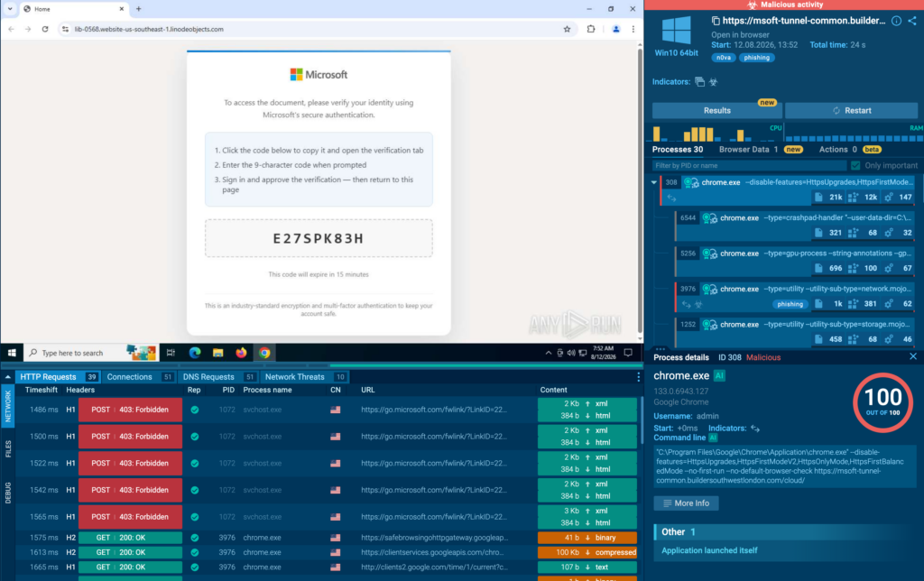Select chrome.exe process 1252 storage utility
This screenshot has height=581, width=924.
(796, 331)
